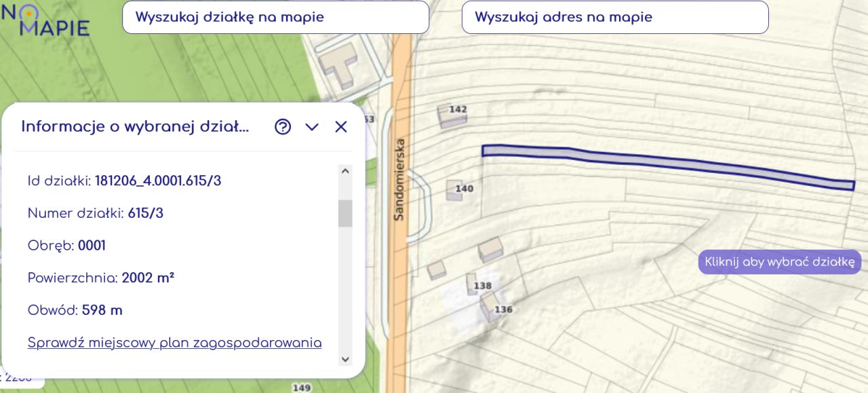The image size is (868, 393).
Task: Collapse the parcel info panel with the chevron
Action: click(x=312, y=128)
